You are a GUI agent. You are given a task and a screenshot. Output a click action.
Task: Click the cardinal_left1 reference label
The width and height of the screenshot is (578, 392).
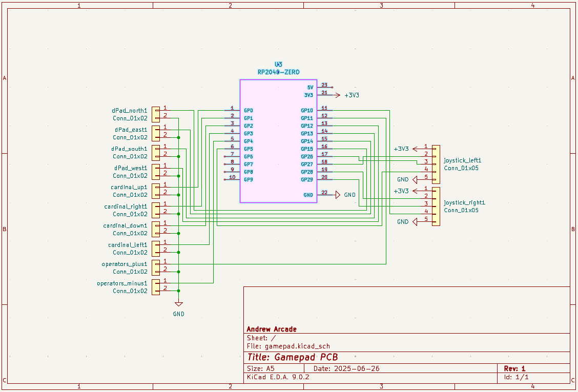(128, 244)
